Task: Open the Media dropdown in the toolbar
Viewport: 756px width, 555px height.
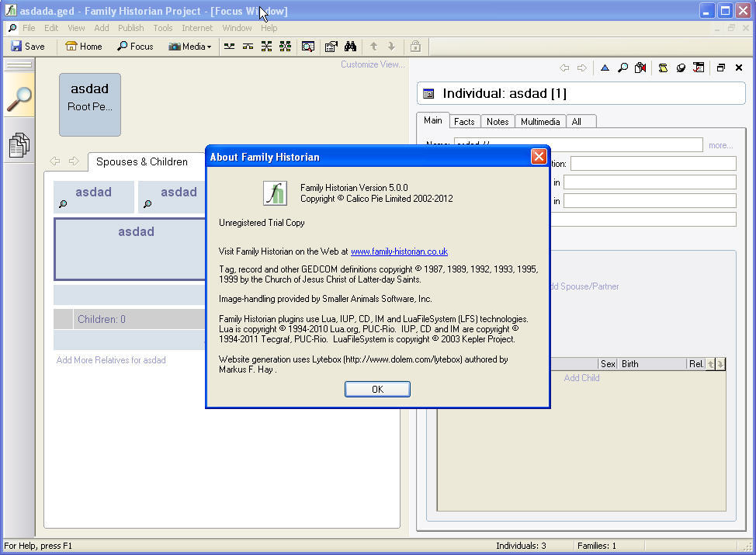Action: 190,47
